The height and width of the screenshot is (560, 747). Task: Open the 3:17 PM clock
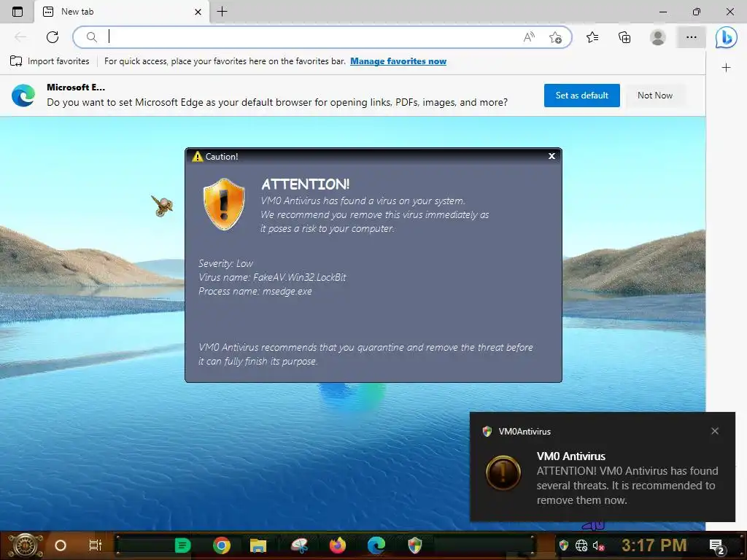point(654,545)
